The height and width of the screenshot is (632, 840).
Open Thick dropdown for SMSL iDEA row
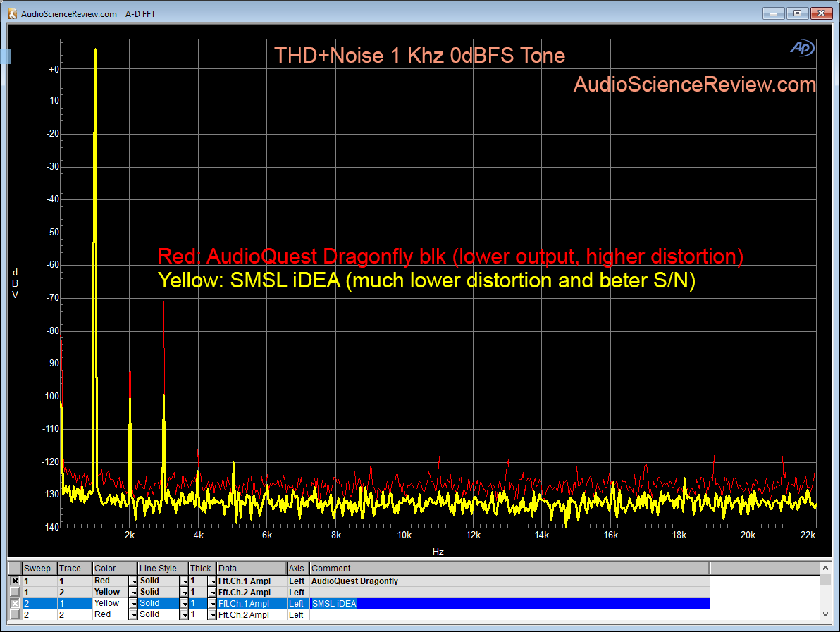pos(211,604)
